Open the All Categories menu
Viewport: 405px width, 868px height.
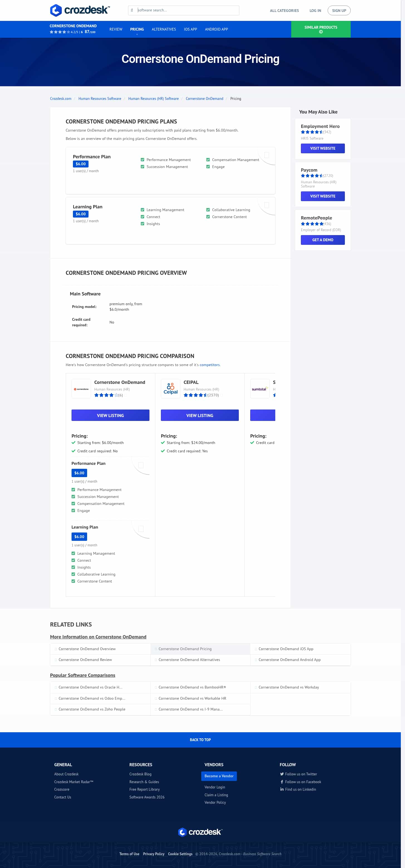(284, 11)
